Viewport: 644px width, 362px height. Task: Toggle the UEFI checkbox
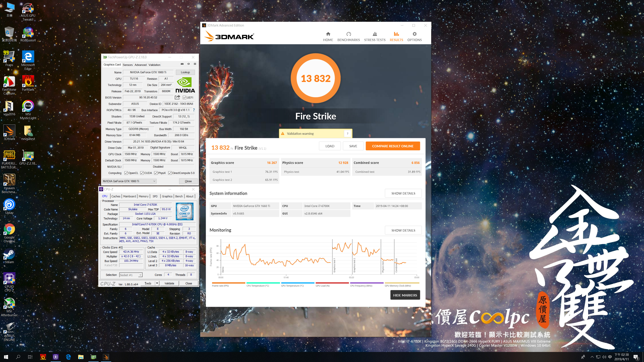tap(184, 98)
